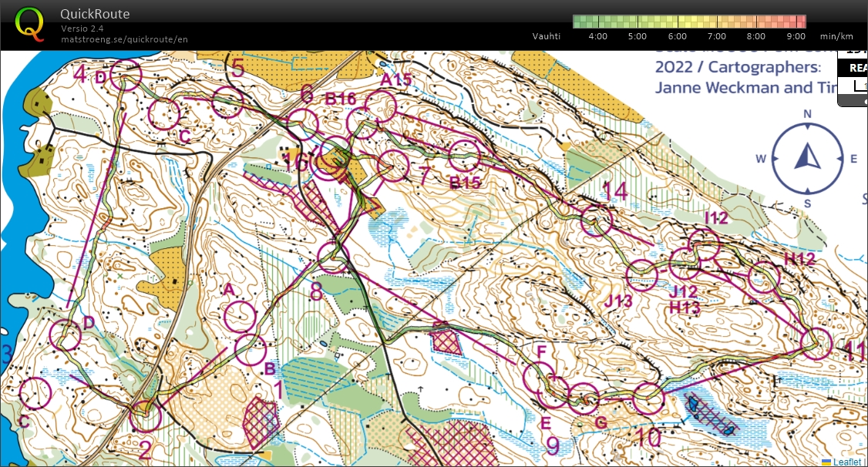The width and height of the screenshot is (868, 467).
Task: Click the QuickRoute title text
Action: tap(95, 14)
